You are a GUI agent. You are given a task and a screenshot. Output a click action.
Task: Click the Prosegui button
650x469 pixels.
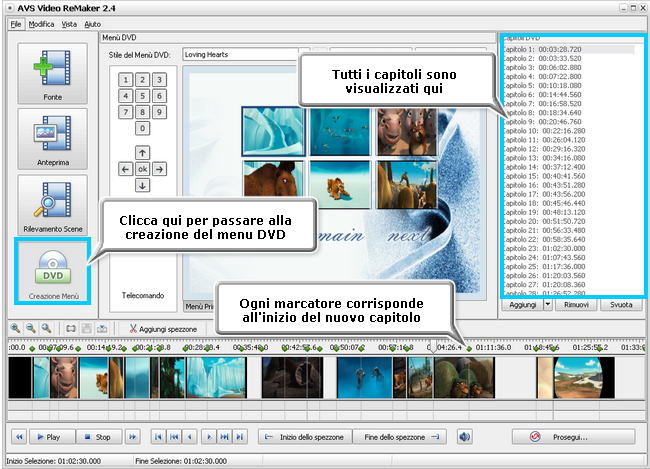tap(573, 437)
